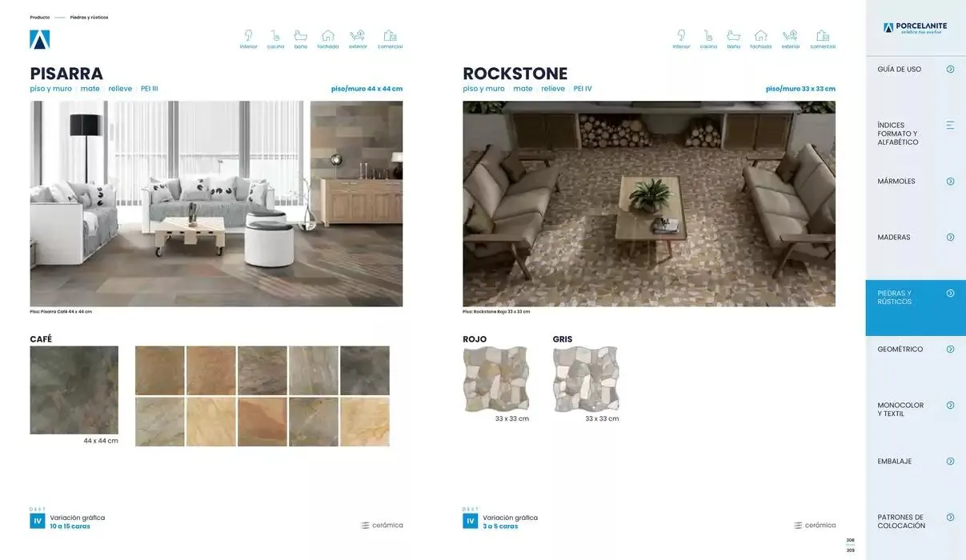Click the fachada house icon above Rockstone
The height and width of the screenshot is (560, 966).
tap(760, 36)
